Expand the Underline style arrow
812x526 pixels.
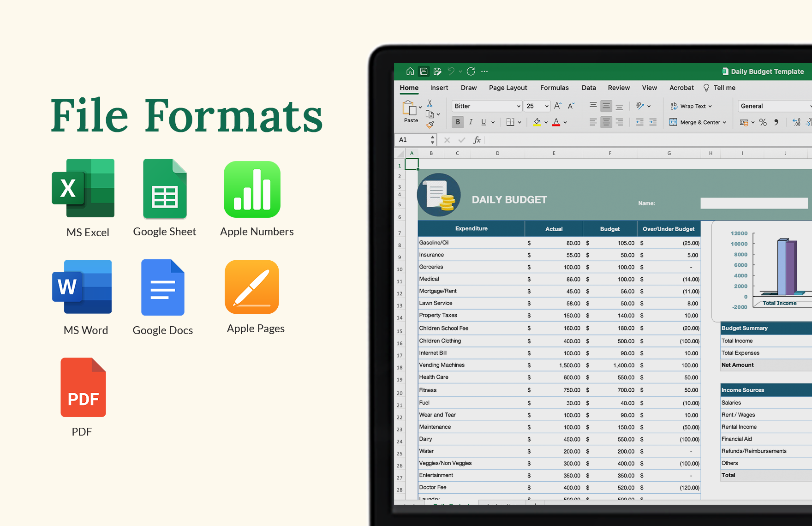(x=493, y=122)
